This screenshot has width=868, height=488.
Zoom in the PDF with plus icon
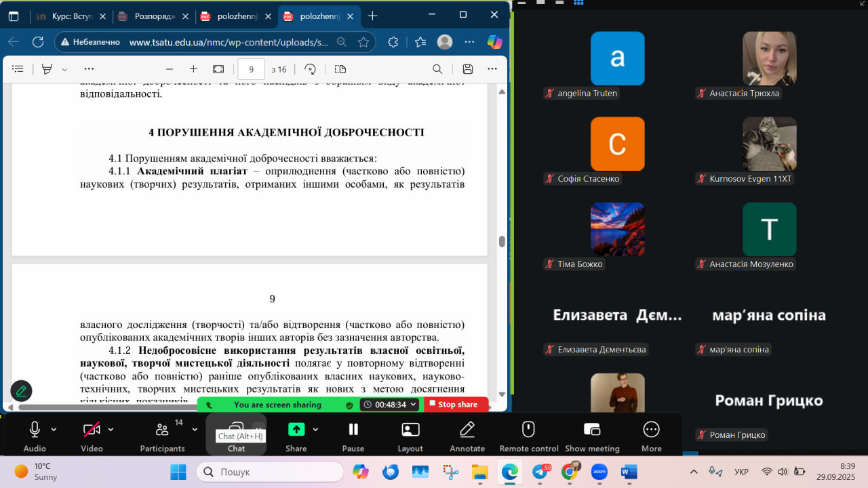point(193,68)
